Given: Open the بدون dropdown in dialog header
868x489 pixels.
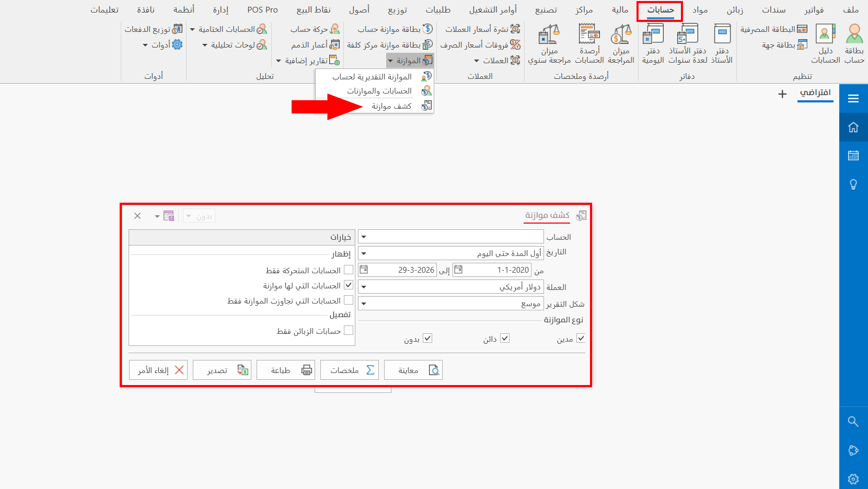Looking at the screenshot, I should pyautogui.click(x=199, y=216).
